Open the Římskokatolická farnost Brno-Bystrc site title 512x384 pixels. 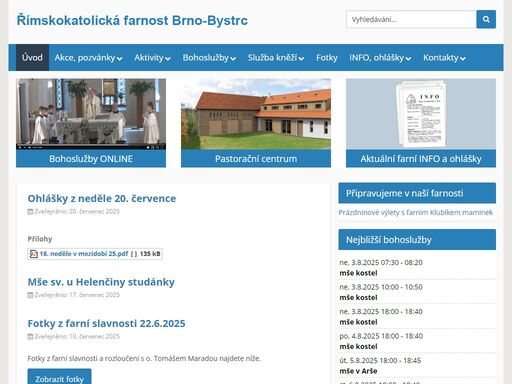point(132,20)
